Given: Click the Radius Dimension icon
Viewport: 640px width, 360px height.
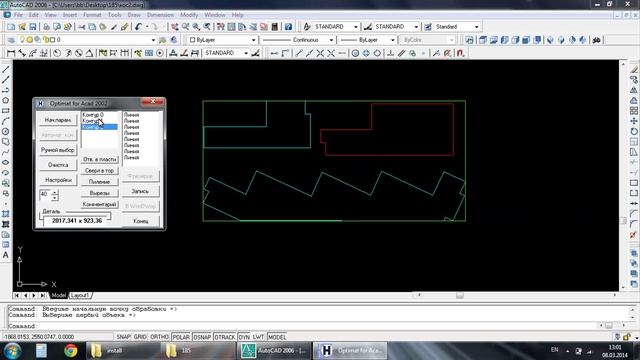Looking at the screenshot, I should tap(57, 53).
